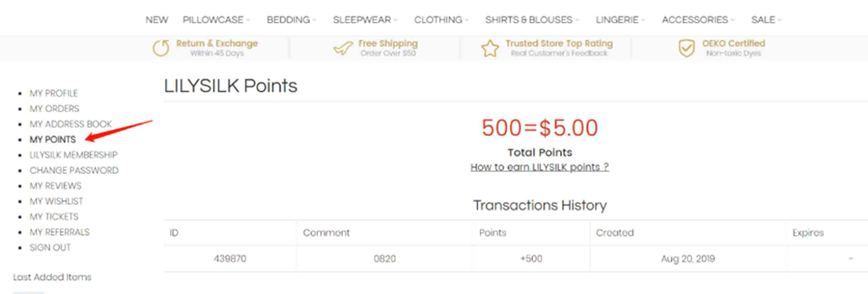Expand the SLEEPWEAR dropdown menu
Screen dimensions: 868x294
tap(366, 20)
